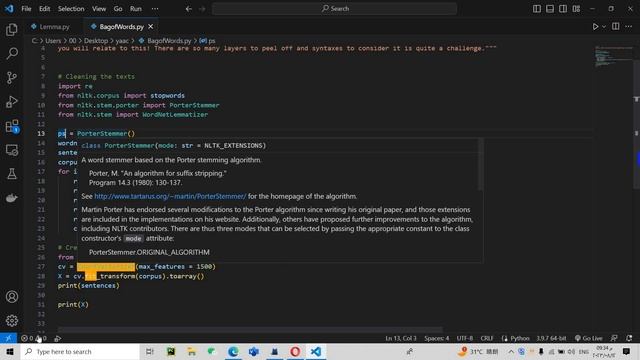Expand the overflow menu ellipsis
Viewport: 640px width, 360px height.
(155, 9)
